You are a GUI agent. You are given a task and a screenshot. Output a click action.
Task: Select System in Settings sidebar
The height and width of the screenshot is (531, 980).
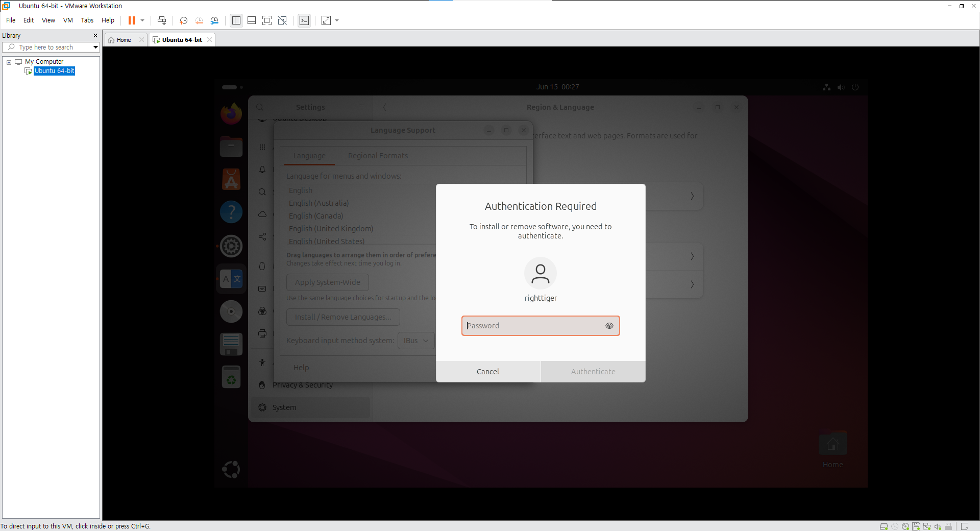tap(311, 407)
